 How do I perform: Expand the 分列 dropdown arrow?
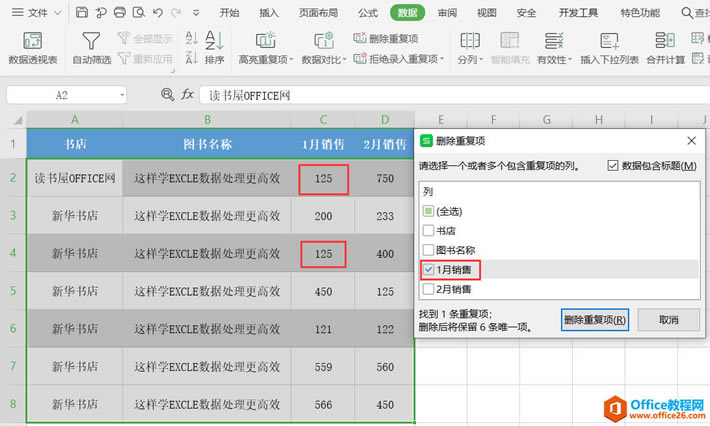pyautogui.click(x=481, y=60)
